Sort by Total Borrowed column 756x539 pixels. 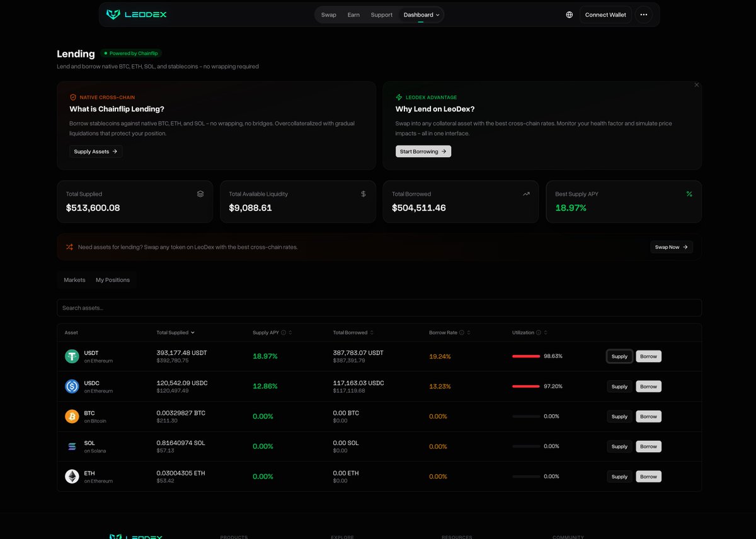353,332
